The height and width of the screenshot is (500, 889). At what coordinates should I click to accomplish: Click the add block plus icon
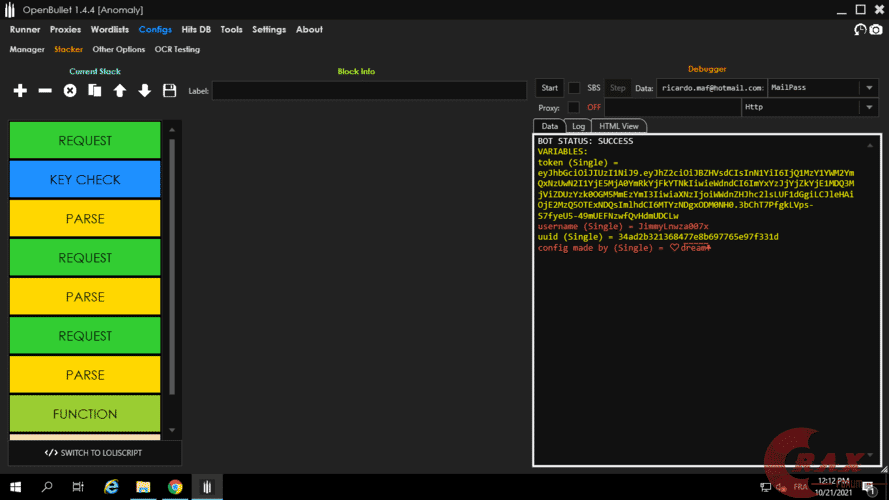(20, 91)
